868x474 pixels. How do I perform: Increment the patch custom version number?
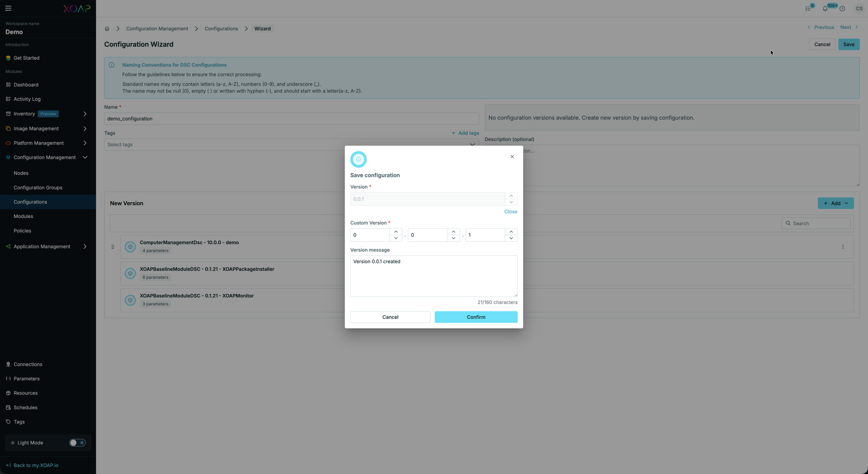(x=511, y=232)
